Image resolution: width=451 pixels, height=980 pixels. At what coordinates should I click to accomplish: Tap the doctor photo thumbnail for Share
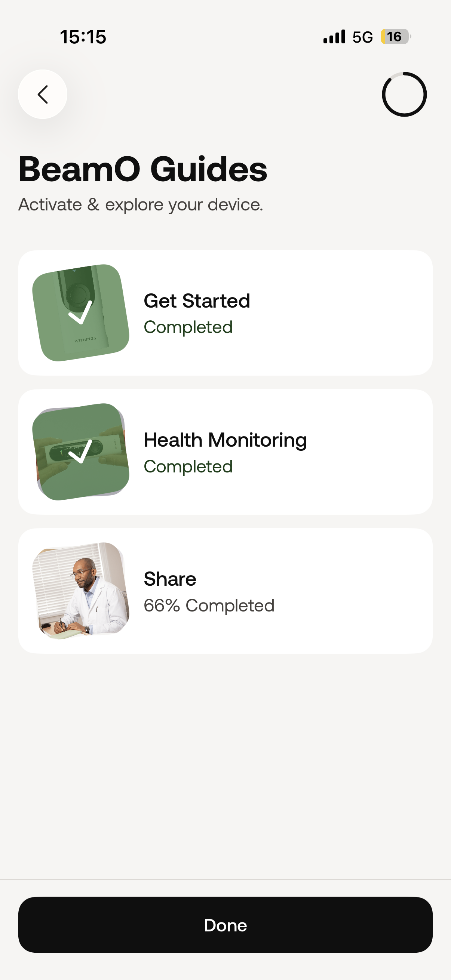coord(81,591)
